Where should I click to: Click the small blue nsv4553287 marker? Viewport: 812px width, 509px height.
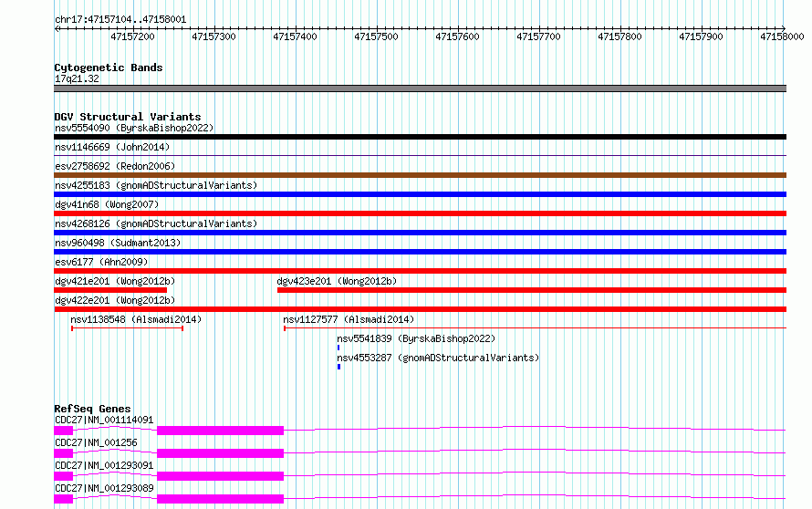tap(338, 367)
